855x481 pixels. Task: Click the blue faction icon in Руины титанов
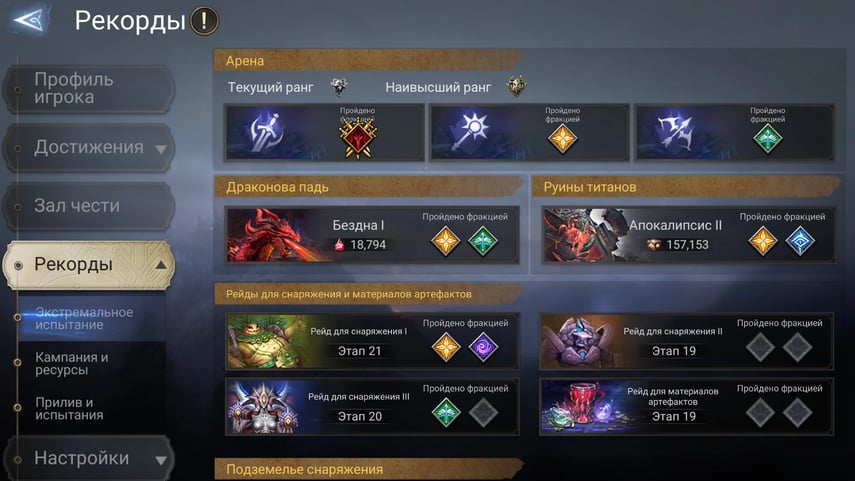[x=800, y=241]
